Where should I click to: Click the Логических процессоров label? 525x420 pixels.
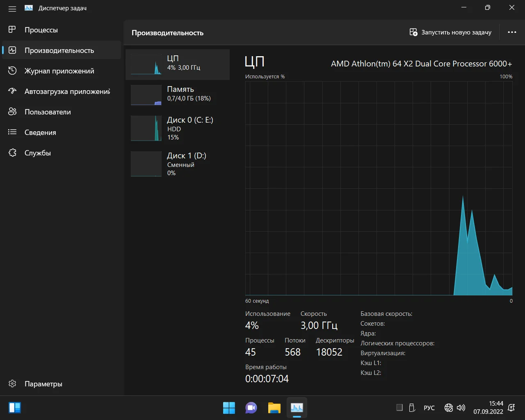pyautogui.click(x=397, y=343)
